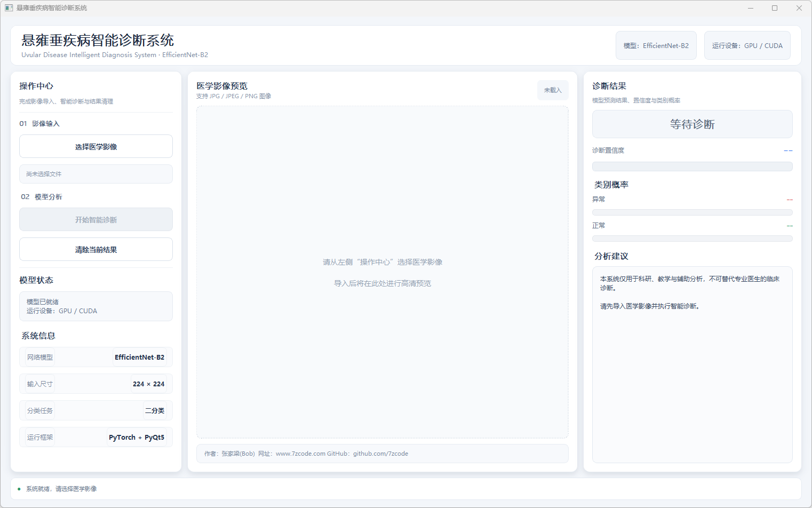Click the 异常 probability bar

coord(692,212)
